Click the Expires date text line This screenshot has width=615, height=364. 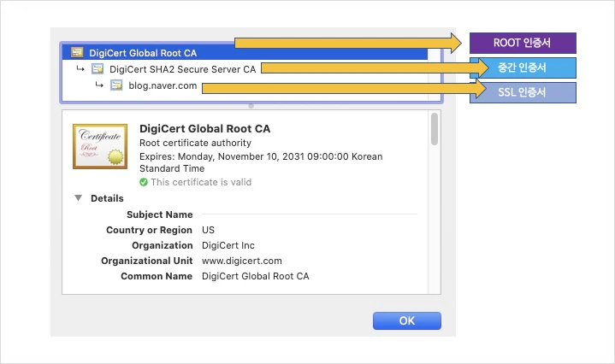coord(261,162)
